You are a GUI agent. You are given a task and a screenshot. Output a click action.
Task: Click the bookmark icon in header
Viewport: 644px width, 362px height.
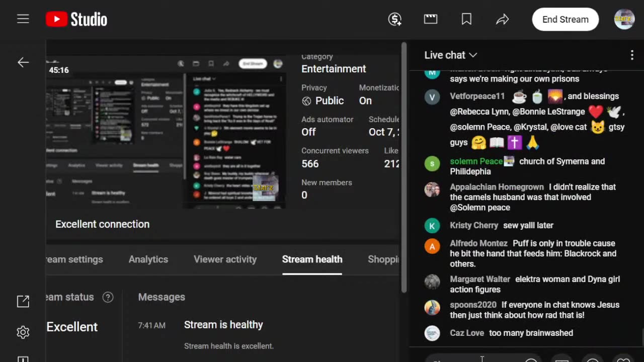click(466, 19)
